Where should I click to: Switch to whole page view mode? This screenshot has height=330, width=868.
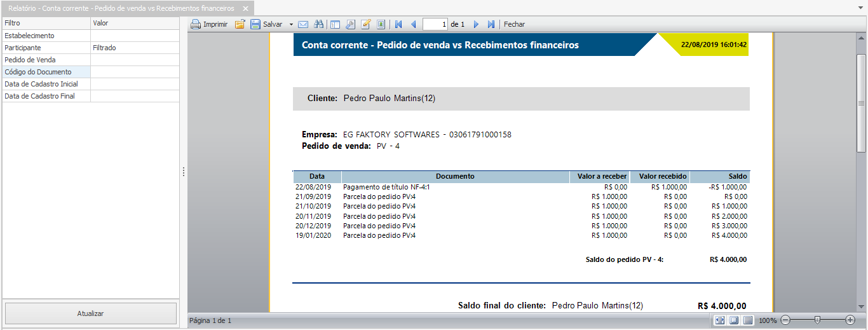734,320
